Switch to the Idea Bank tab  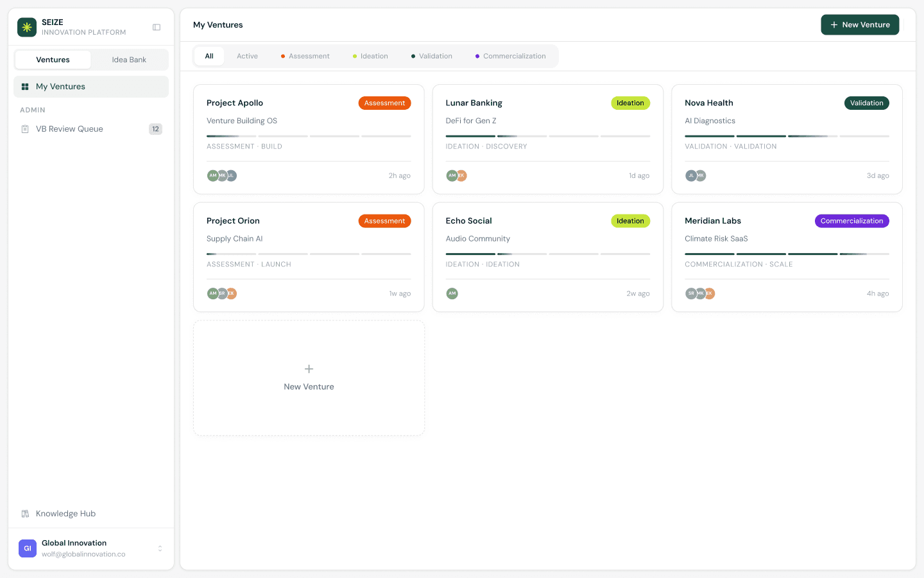click(x=129, y=60)
